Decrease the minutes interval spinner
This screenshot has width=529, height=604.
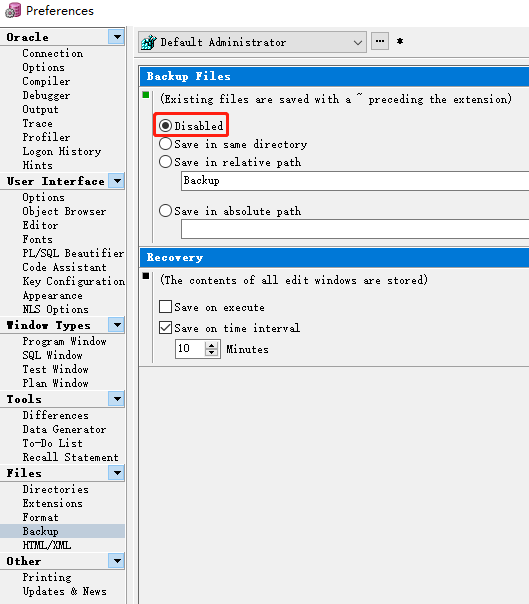[x=212, y=353]
